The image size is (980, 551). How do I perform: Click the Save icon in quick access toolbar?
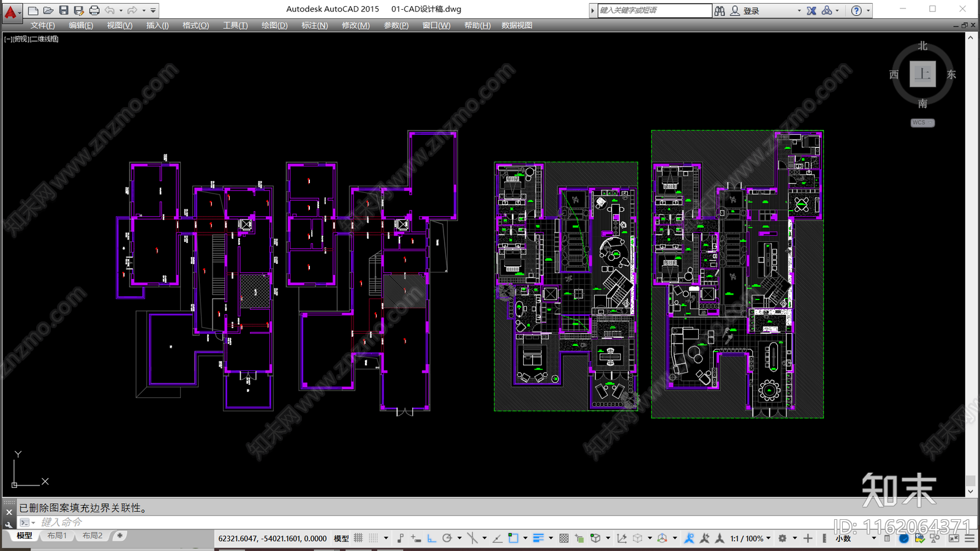point(64,10)
